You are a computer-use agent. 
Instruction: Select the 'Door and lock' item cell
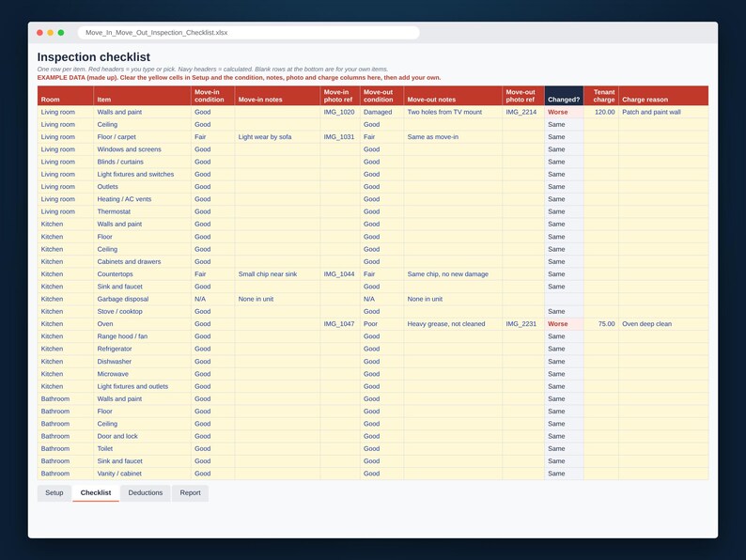(142, 436)
